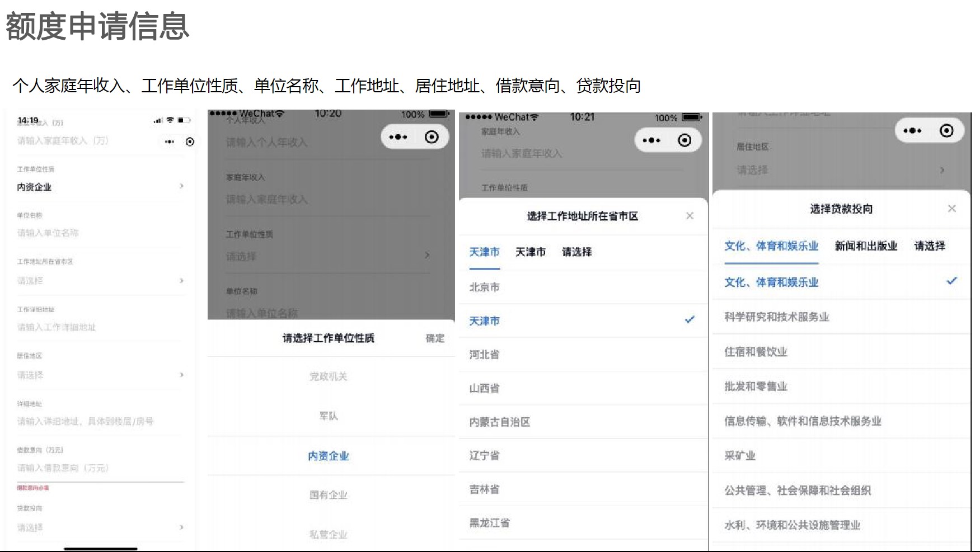
Task: Click 请输入家庭年收入 input in second screen
Action: (x=328, y=199)
